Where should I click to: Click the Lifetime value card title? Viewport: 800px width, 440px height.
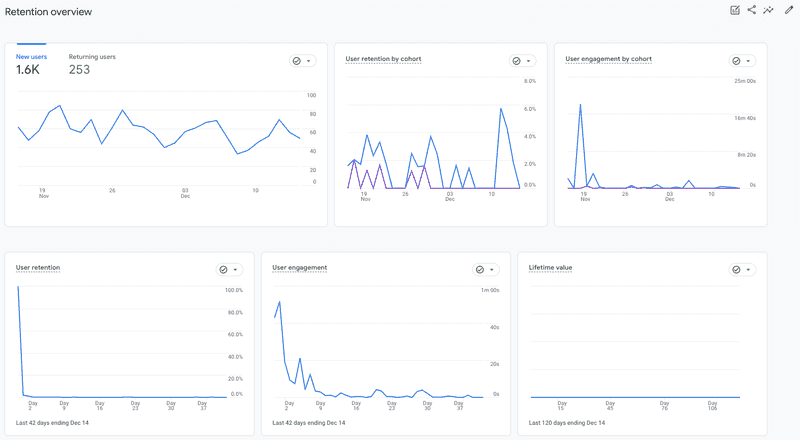[550, 267]
